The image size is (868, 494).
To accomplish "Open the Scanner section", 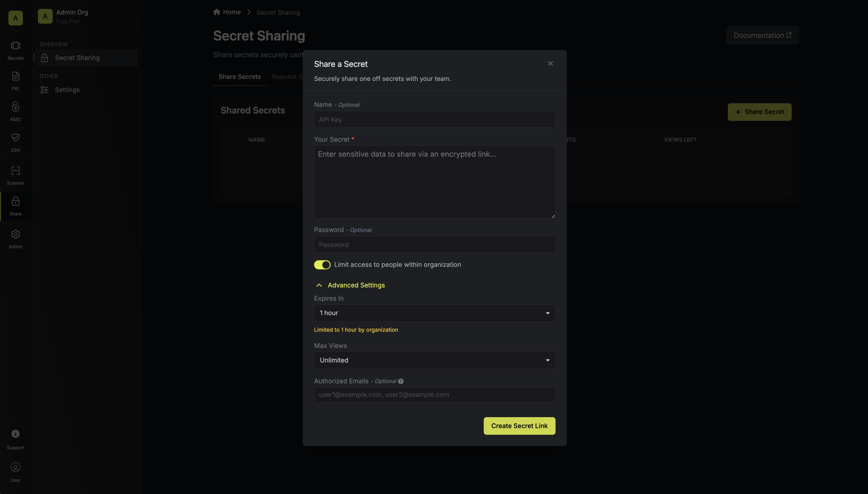I will [x=16, y=176].
